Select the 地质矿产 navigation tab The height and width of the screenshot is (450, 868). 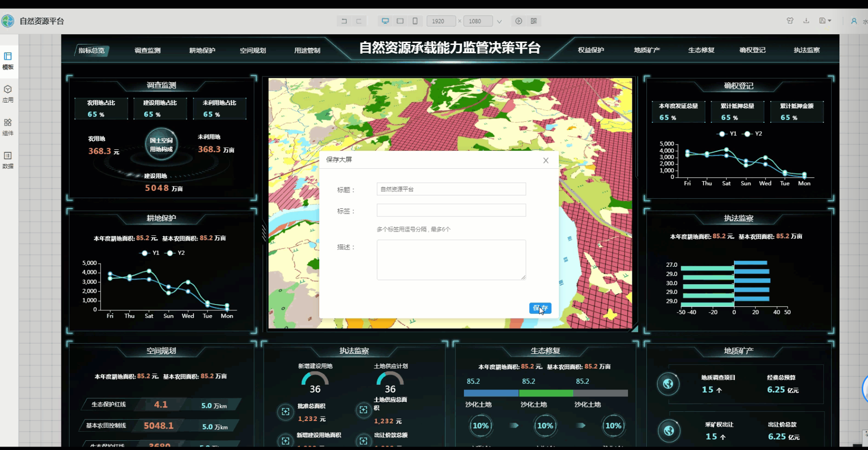pos(647,50)
